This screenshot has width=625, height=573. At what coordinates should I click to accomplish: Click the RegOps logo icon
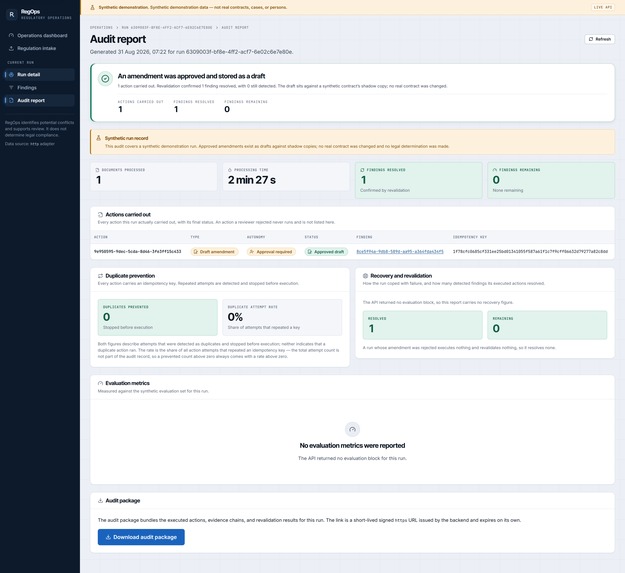(12, 14)
